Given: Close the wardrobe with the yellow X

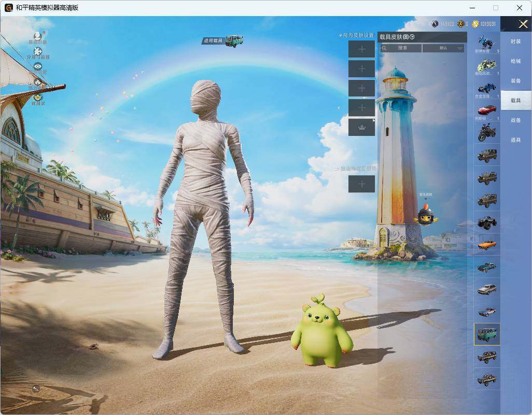Looking at the screenshot, I should tap(523, 24).
